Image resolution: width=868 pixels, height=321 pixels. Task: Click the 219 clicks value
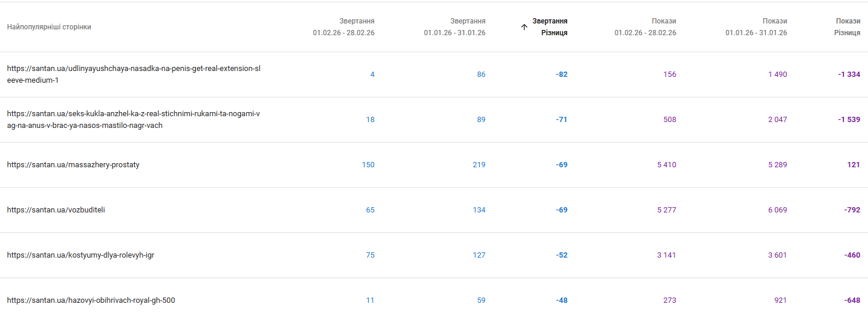479,165
